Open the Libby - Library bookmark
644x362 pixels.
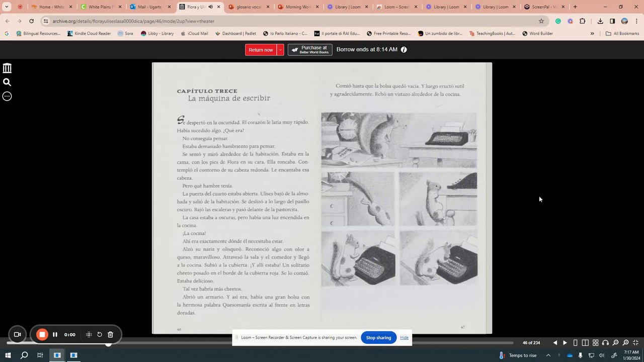(x=157, y=34)
